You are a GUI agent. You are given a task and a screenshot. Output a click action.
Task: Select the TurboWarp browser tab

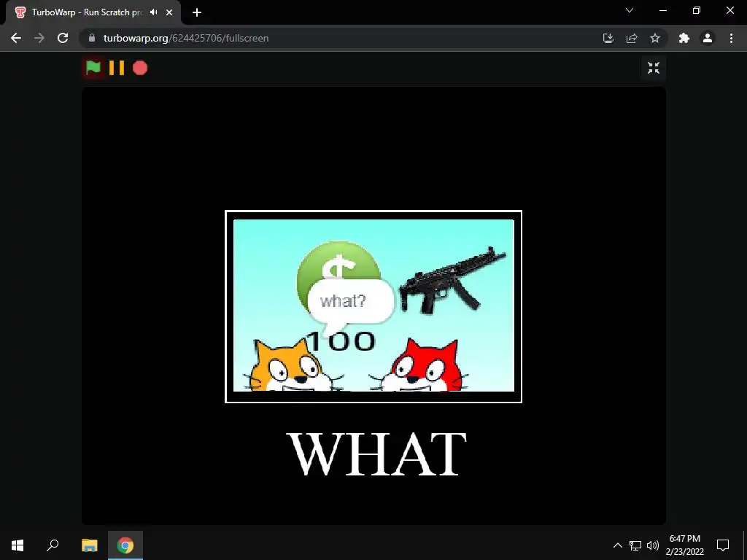pyautogui.click(x=88, y=12)
